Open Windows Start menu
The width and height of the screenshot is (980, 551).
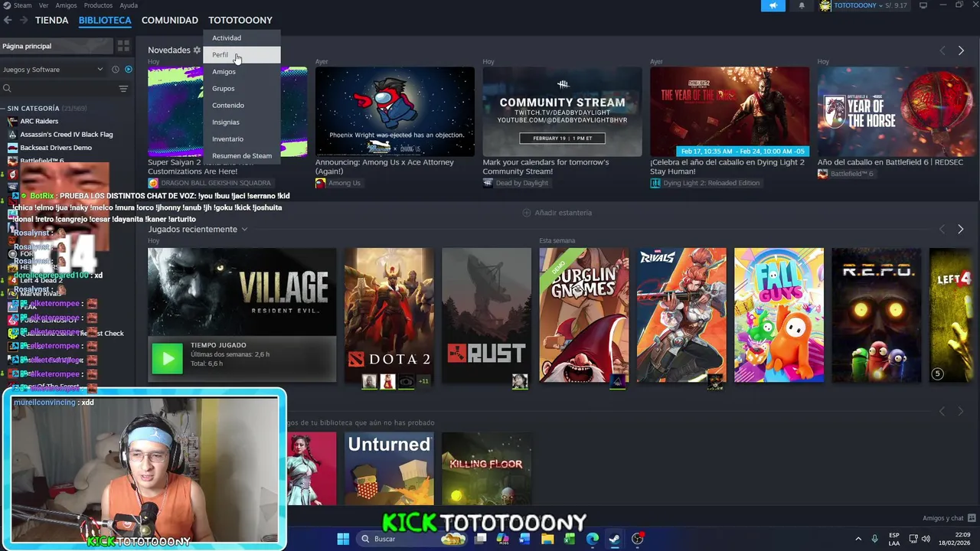pos(343,539)
